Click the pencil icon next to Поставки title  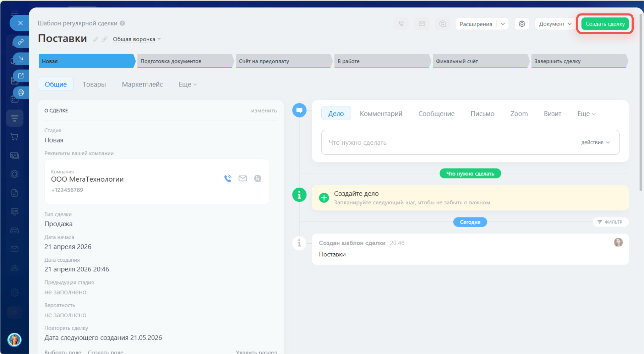coord(95,39)
